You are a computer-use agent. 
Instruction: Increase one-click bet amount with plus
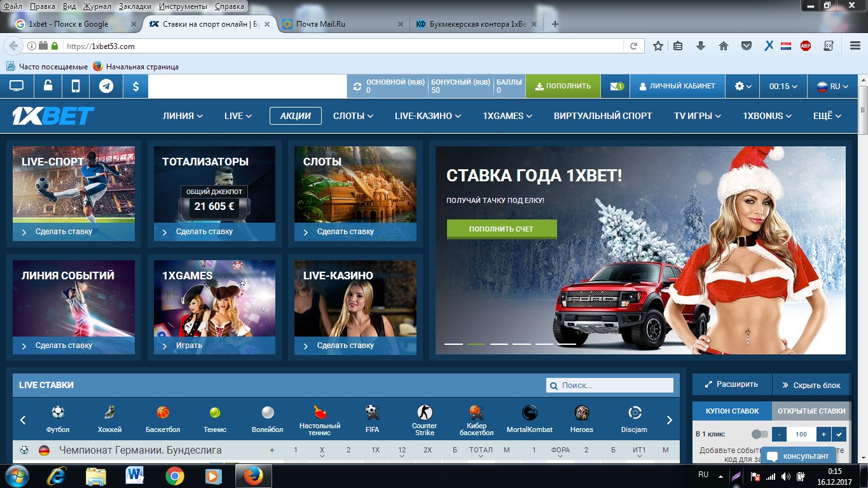(x=823, y=435)
